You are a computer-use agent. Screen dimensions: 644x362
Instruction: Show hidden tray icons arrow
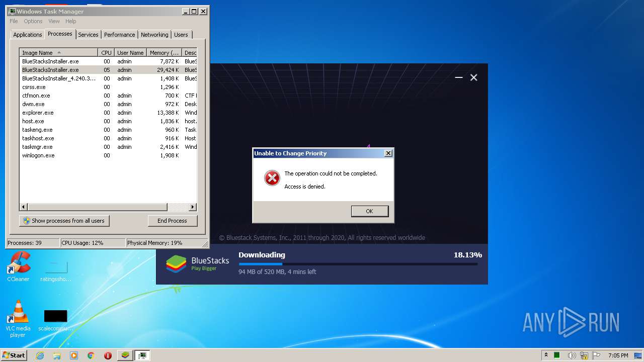[x=546, y=355]
